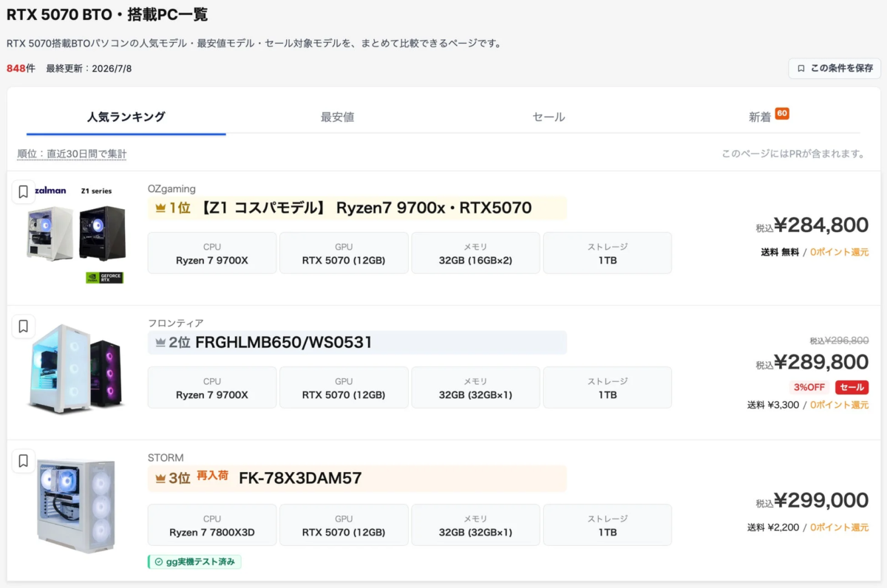Open the フロンティア white and black PC thumbnail
Image resolution: width=887 pixels, height=588 pixels.
(76, 368)
